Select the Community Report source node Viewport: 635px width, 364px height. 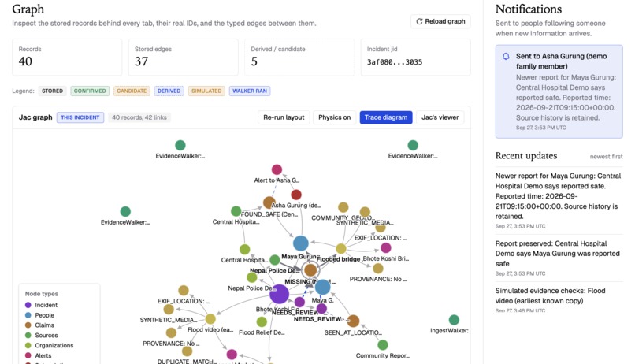(383, 345)
